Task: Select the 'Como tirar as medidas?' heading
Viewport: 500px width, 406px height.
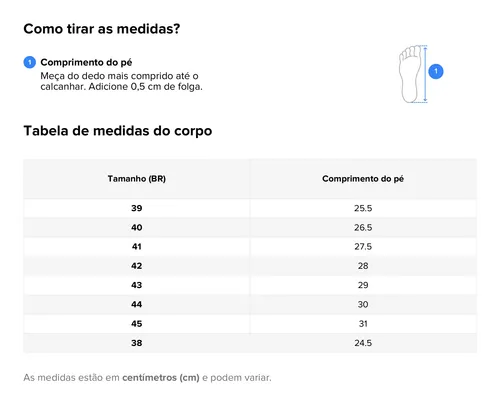Action: [102, 29]
